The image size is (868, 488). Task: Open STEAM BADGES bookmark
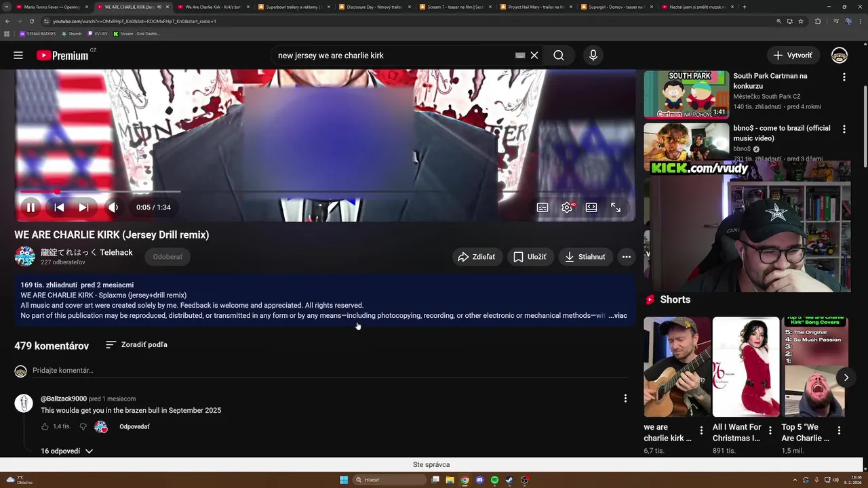38,33
